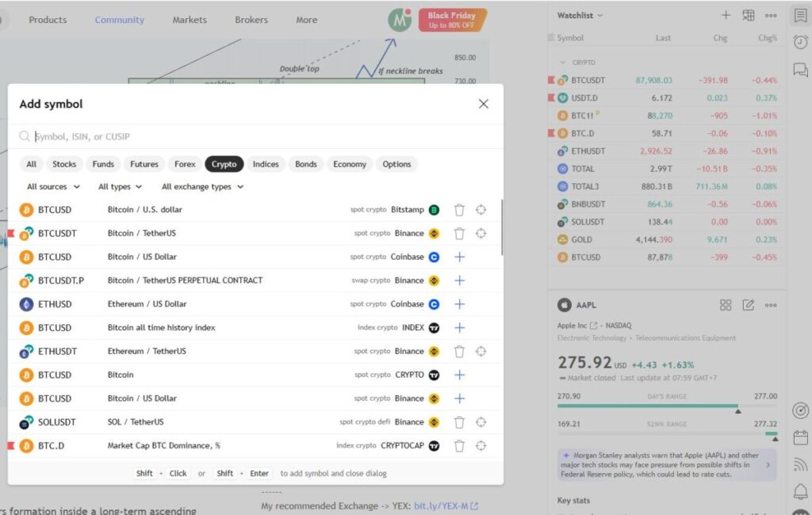The image size is (812, 515).
Task: Click the plus icon beside ETHUSD Coinbase
Action: [x=459, y=303]
